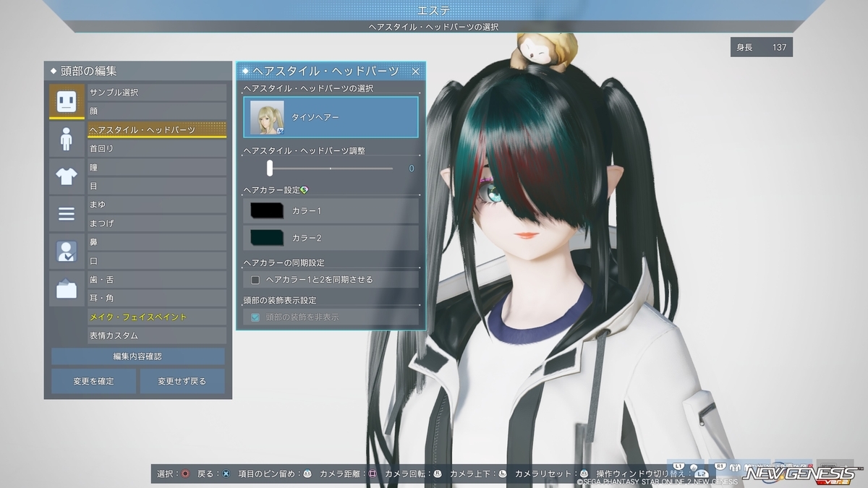This screenshot has width=868, height=488.
Task: Open 目 editing option
Action: [157, 186]
